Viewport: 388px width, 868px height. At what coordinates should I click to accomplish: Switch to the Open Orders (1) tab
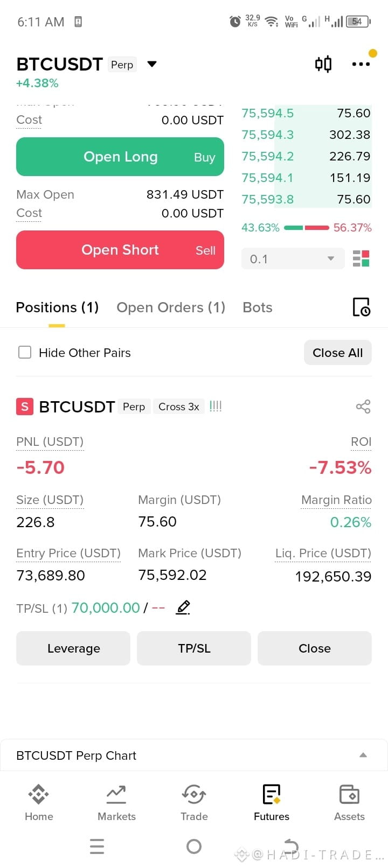click(x=171, y=307)
